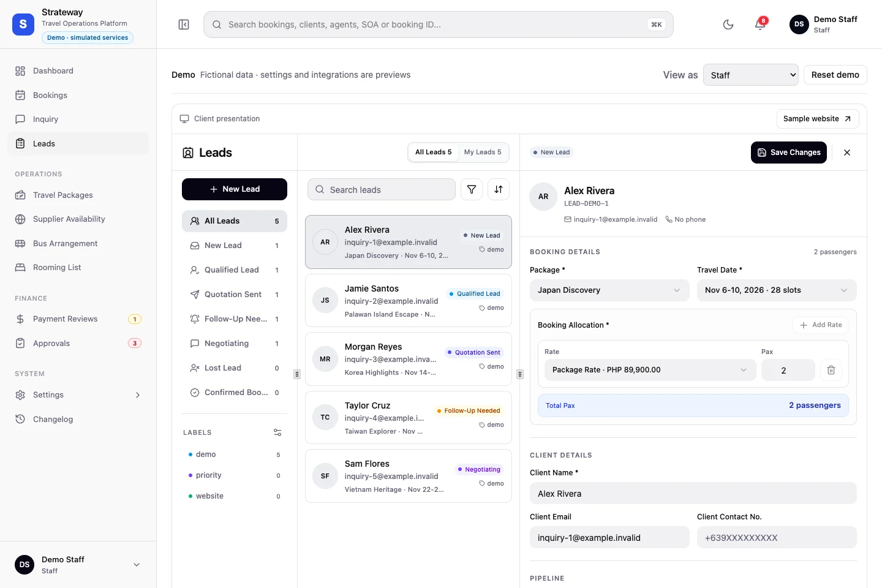882x588 pixels.
Task: Click Reset demo button
Action: click(835, 75)
